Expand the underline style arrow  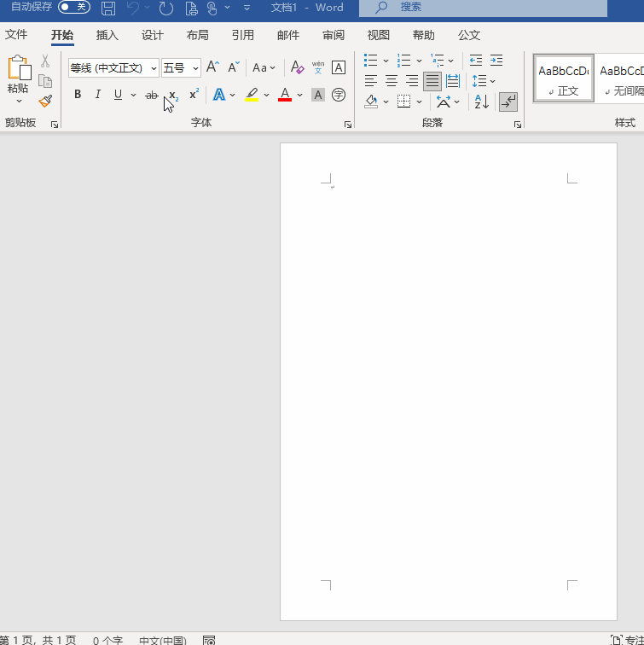tap(133, 95)
